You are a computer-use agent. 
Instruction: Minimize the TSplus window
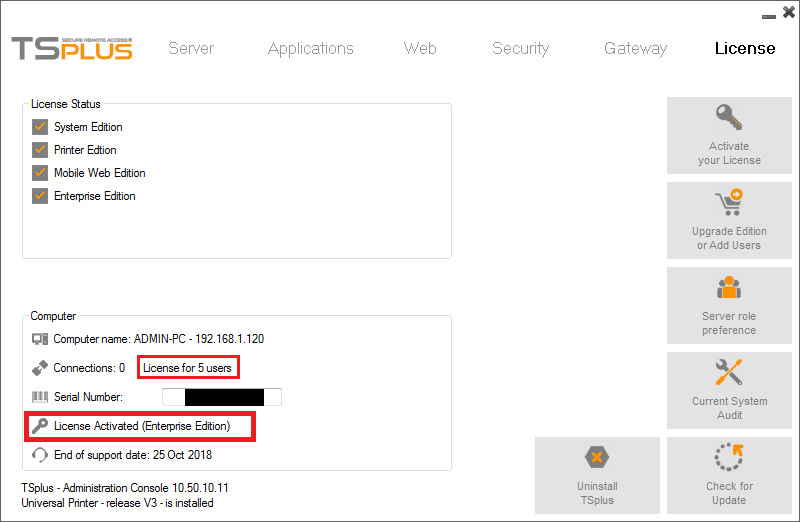point(769,16)
